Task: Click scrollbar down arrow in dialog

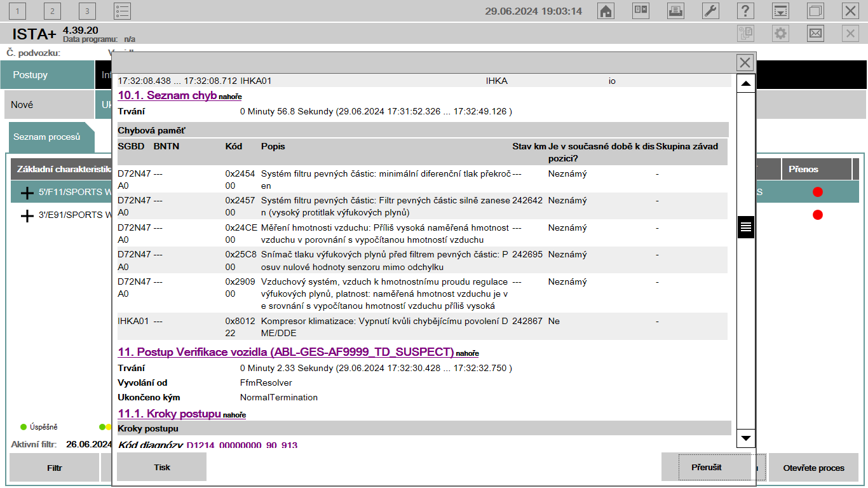Action: 746,438
